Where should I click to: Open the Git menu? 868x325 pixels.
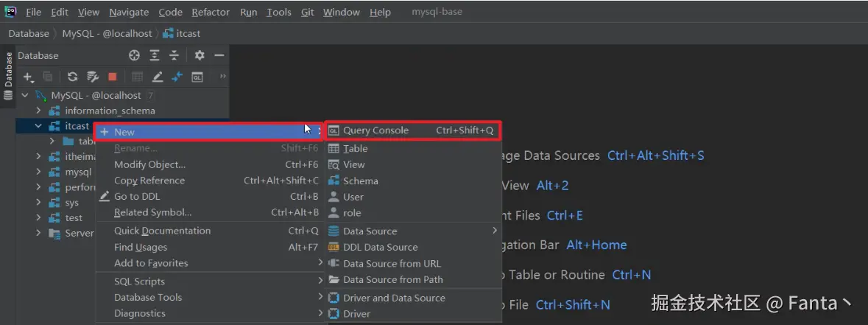coord(307,12)
